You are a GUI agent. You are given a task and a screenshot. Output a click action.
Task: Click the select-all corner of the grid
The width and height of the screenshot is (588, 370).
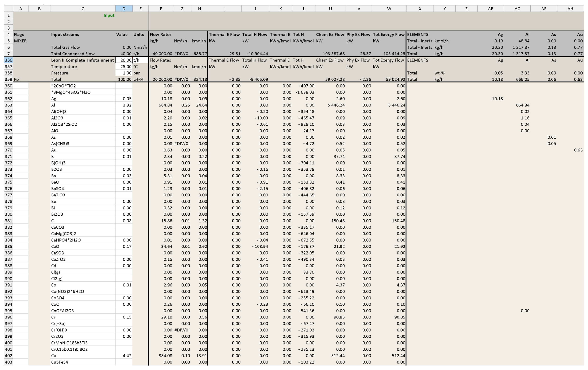tap(8, 9)
